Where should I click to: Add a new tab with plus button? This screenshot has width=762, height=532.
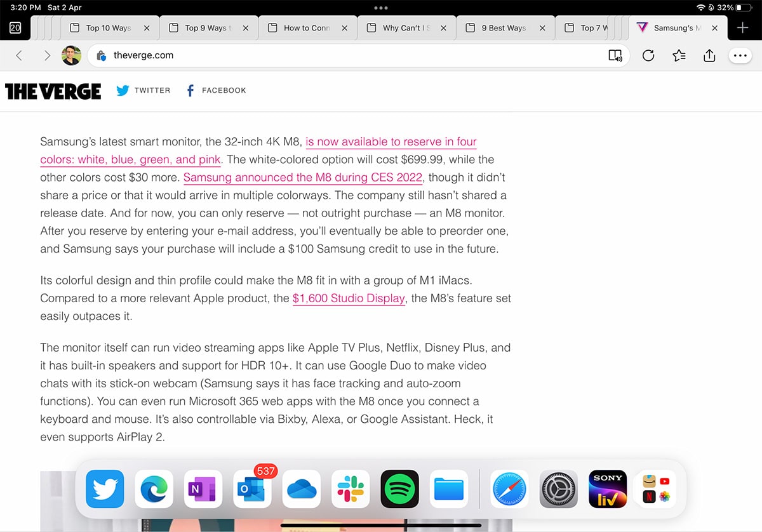pyautogui.click(x=742, y=28)
